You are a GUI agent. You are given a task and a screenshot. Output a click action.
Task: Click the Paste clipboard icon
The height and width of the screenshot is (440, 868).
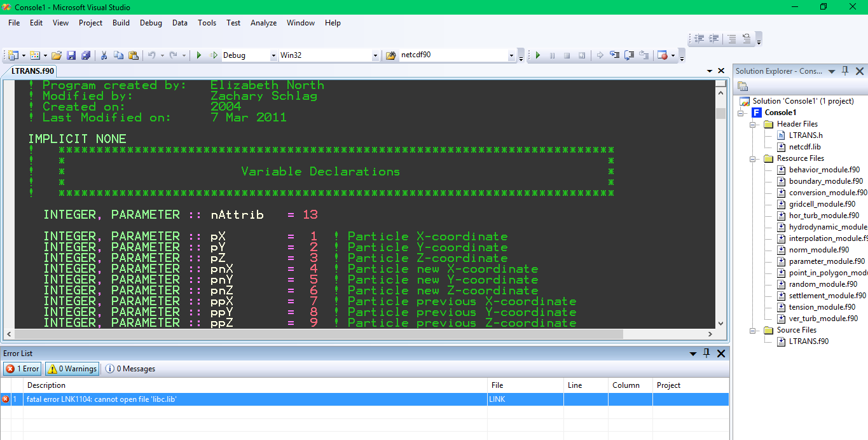(x=133, y=55)
